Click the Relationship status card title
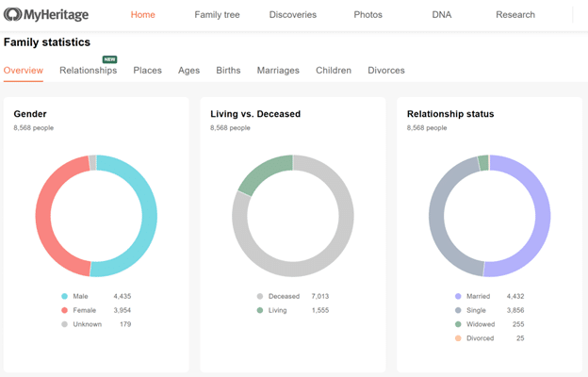The height and width of the screenshot is (377, 588). [x=450, y=114]
